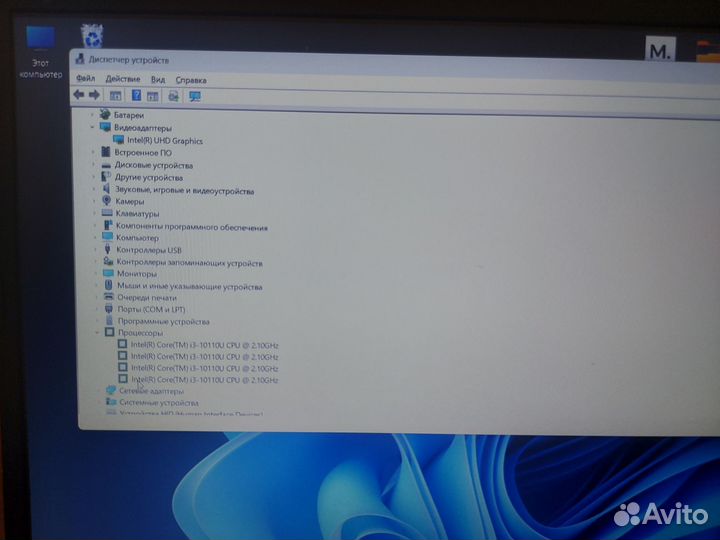Click the Встроенное ПО firmware icon
Screen dimensions: 720x540
(106, 152)
